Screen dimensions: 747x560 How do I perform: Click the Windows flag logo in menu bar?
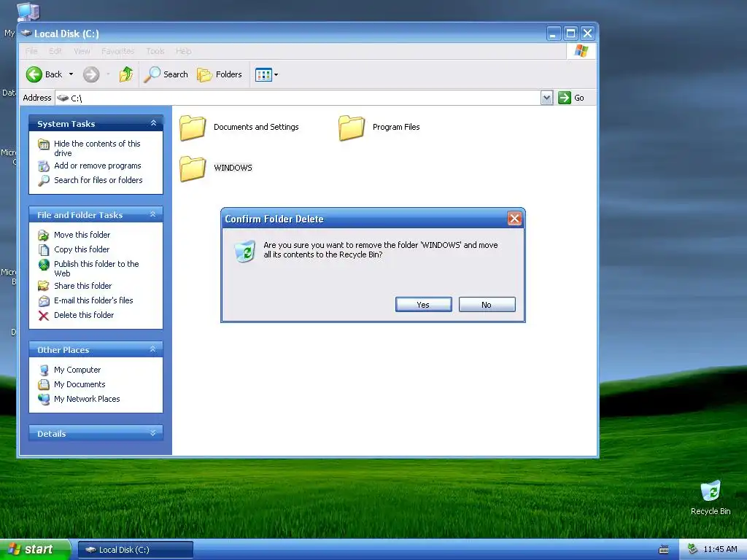coord(581,51)
